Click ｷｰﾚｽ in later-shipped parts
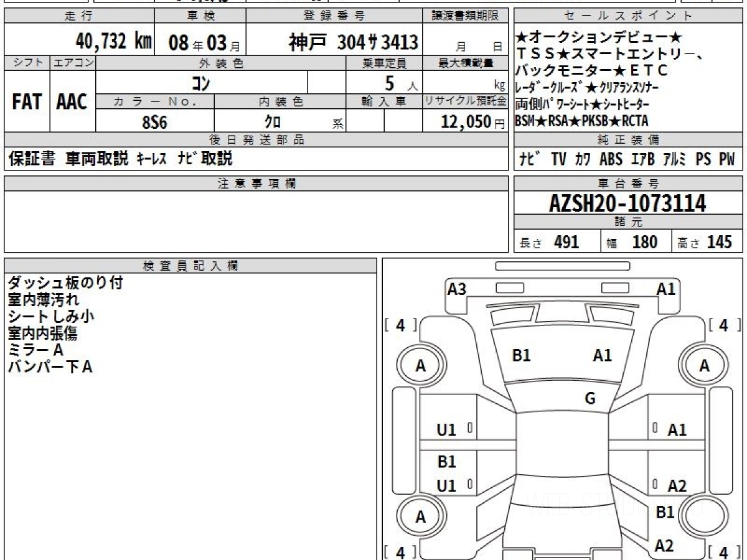Screen dimensions: 747x560 151,159
